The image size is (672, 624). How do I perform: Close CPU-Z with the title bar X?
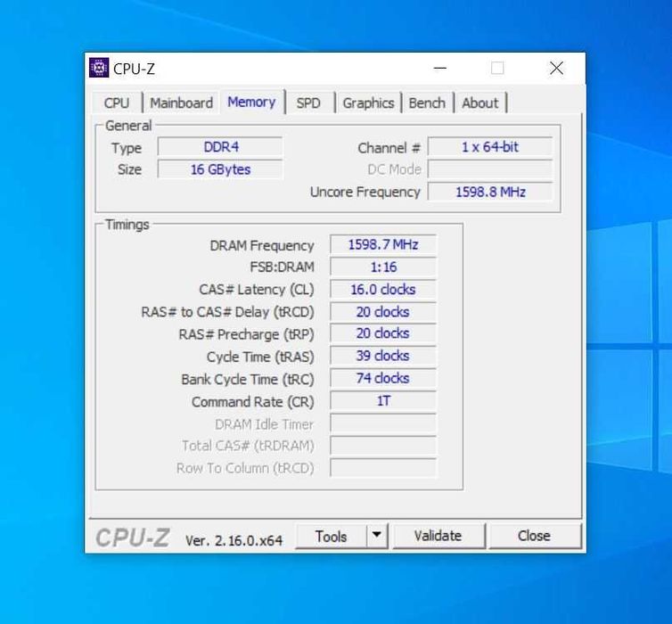[x=556, y=68]
